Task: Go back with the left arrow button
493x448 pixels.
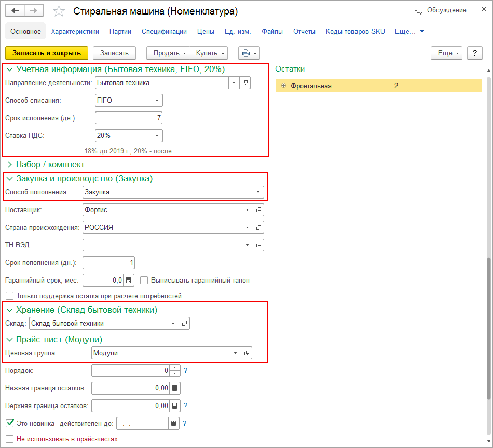Action: click(x=15, y=11)
